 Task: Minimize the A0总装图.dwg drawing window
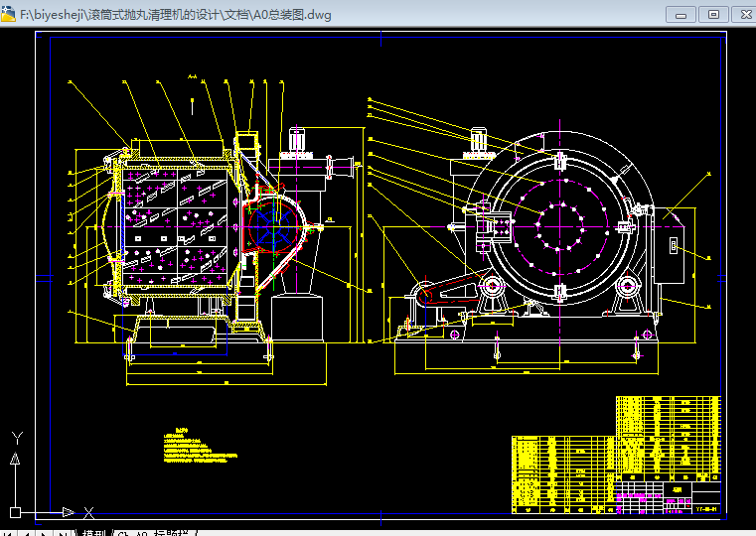point(680,15)
